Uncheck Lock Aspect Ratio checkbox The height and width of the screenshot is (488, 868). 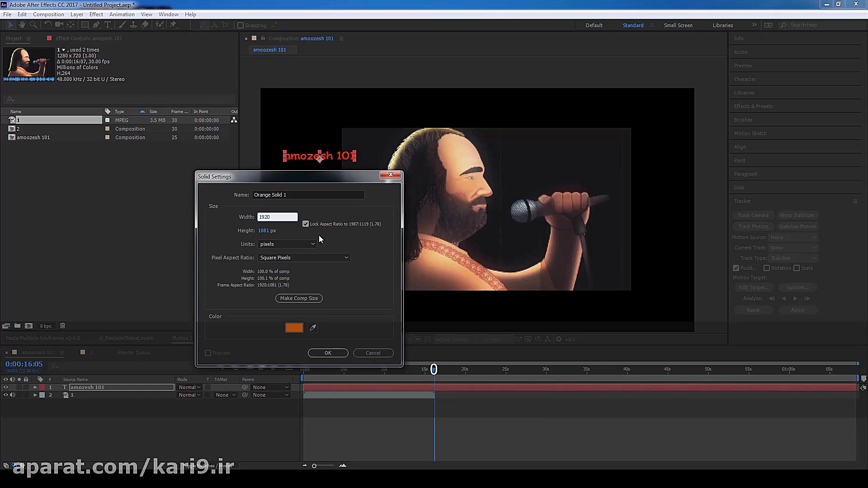[x=306, y=224]
